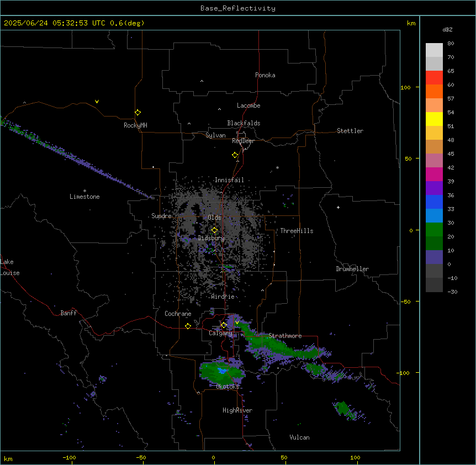The image size is (476, 465).
Task: Click the blue reflectivity core north of Okotoks
Action: coord(223,371)
